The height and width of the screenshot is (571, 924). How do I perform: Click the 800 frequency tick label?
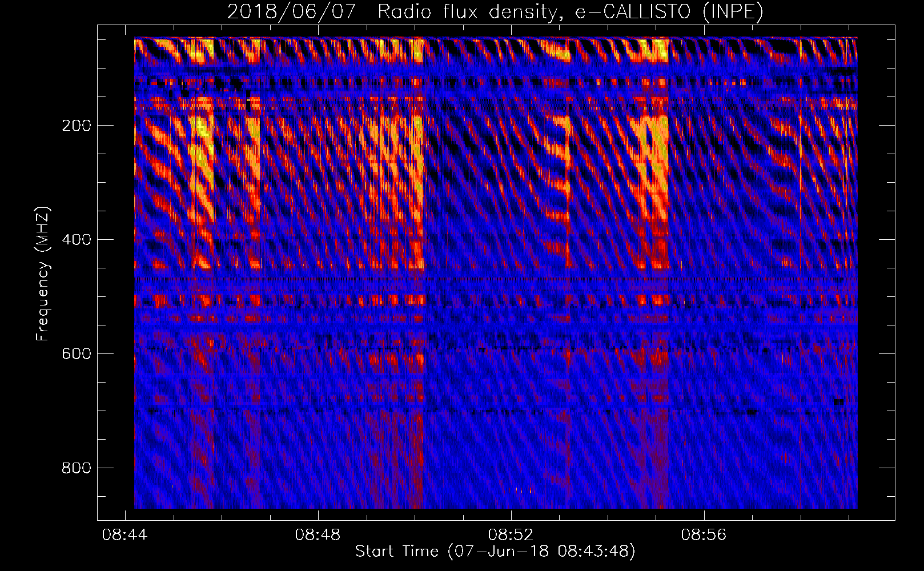click(x=77, y=468)
